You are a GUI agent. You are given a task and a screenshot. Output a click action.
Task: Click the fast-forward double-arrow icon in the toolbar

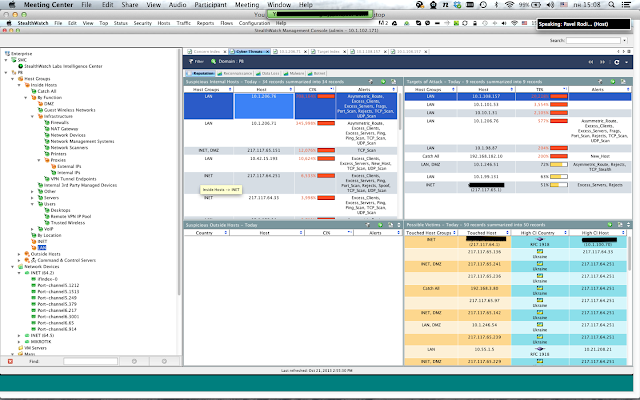[x=602, y=62]
